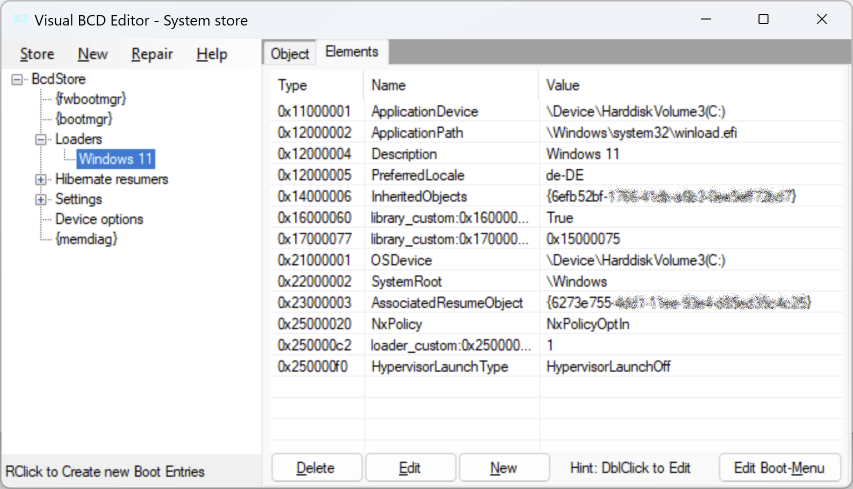Expand the Settings tree node
The image size is (853, 489).
(41, 199)
